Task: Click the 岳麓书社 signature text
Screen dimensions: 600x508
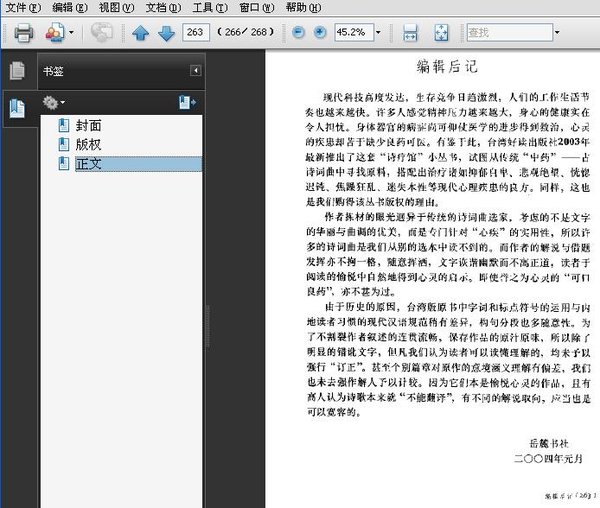Action: coord(549,443)
